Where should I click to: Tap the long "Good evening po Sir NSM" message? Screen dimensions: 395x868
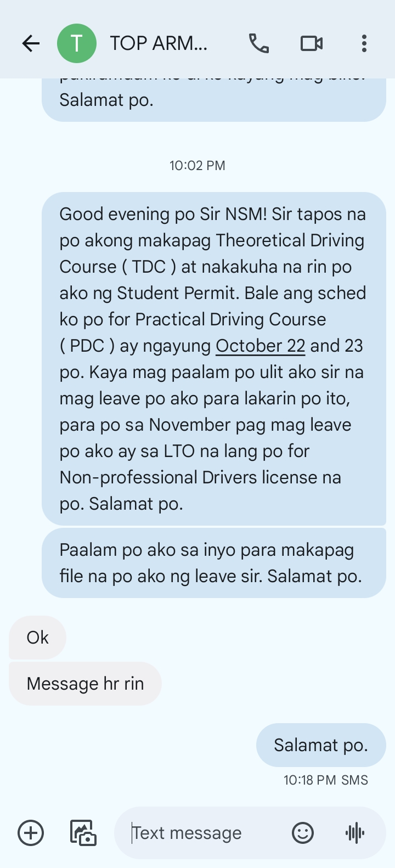pyautogui.click(x=214, y=359)
